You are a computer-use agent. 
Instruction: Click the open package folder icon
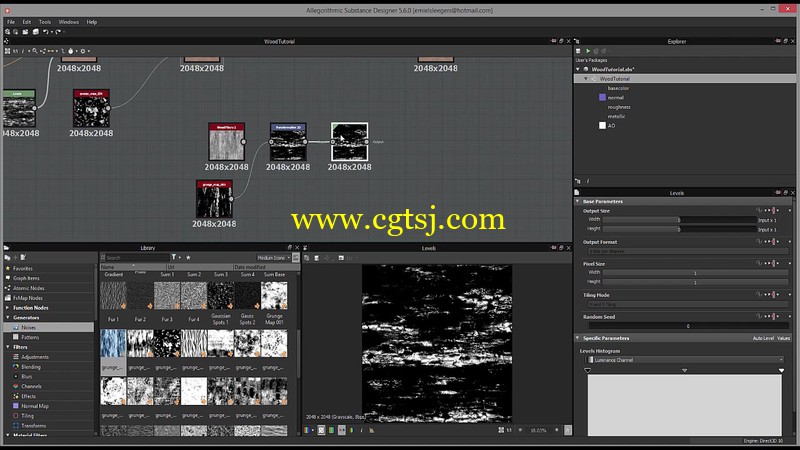click(x=25, y=32)
